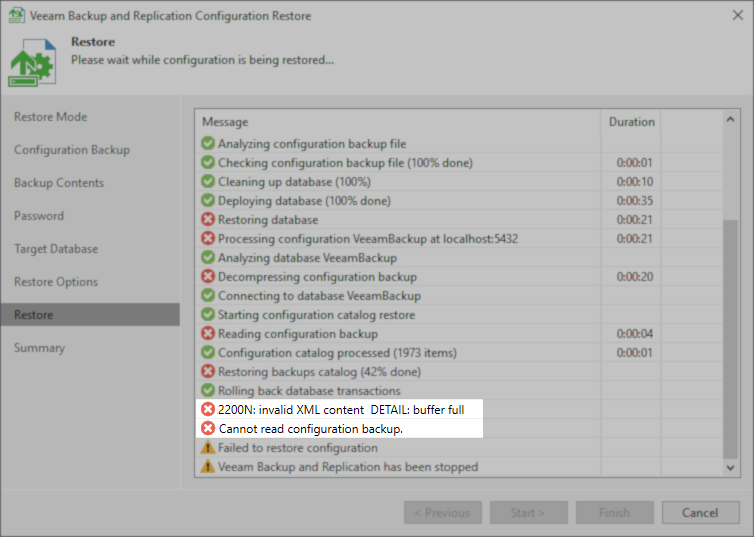Screen dimensions: 754x537
Task: Click error icon beside Cannot read configuration backup
Action: click(208, 428)
